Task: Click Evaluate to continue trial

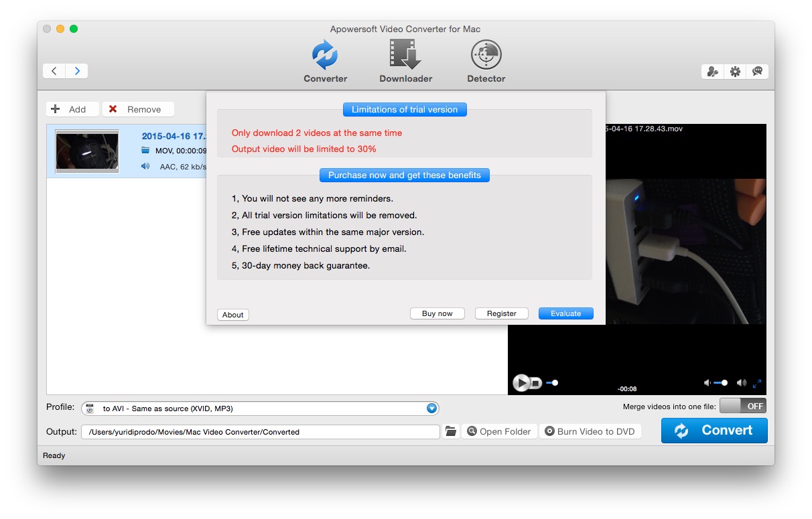Action: coord(566,313)
